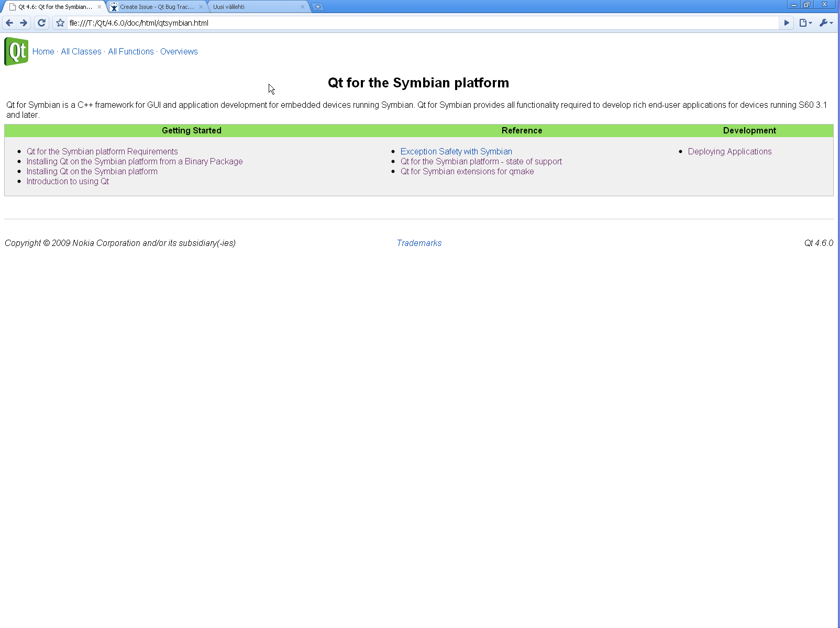Open a new tab with the plus button
840x628 pixels.
coord(318,7)
